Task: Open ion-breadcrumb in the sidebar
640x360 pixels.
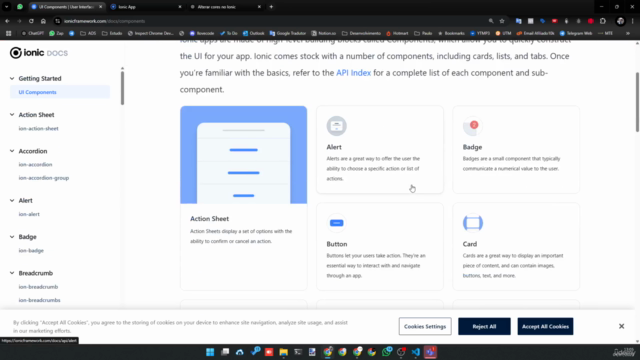Action: 38,287
